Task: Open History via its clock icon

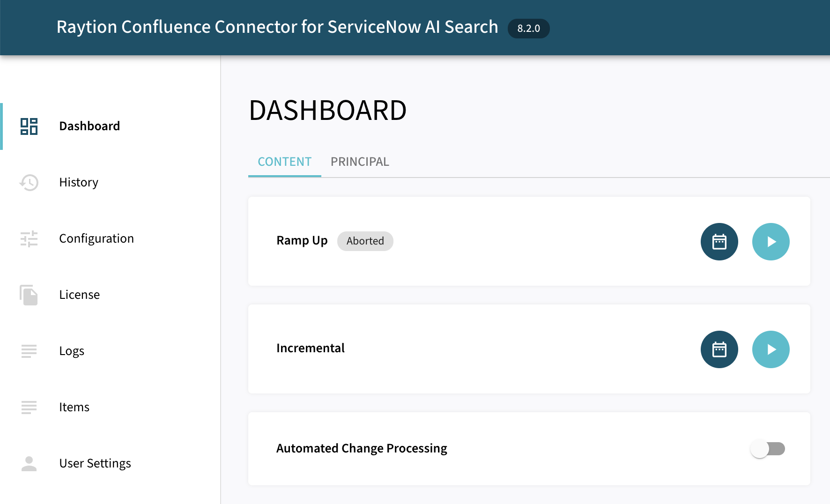Action: point(29,182)
